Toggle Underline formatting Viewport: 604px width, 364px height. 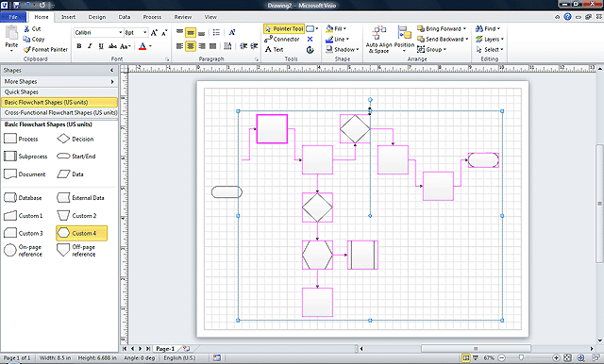(x=101, y=46)
